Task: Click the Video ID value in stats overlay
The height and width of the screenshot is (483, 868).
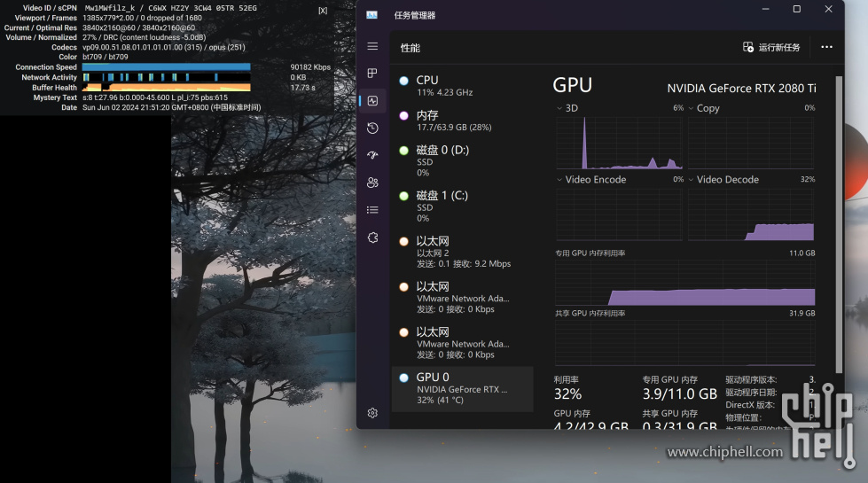Action: [x=170, y=8]
